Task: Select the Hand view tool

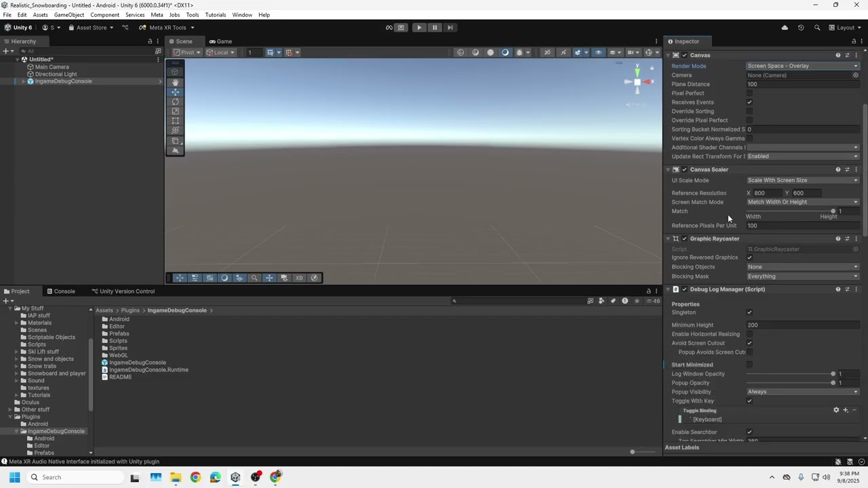Action: coord(175,82)
